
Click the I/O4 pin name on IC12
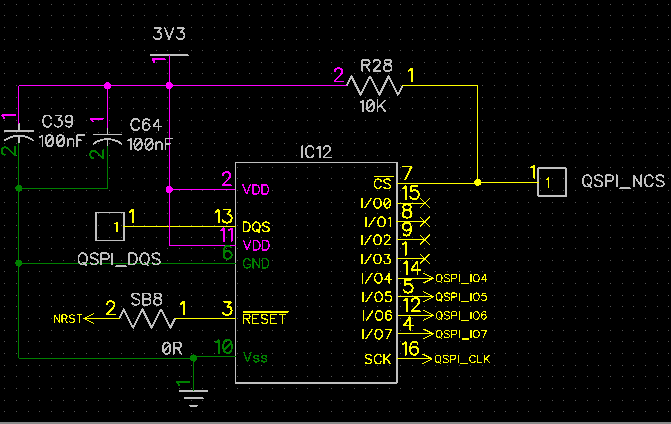(377, 279)
